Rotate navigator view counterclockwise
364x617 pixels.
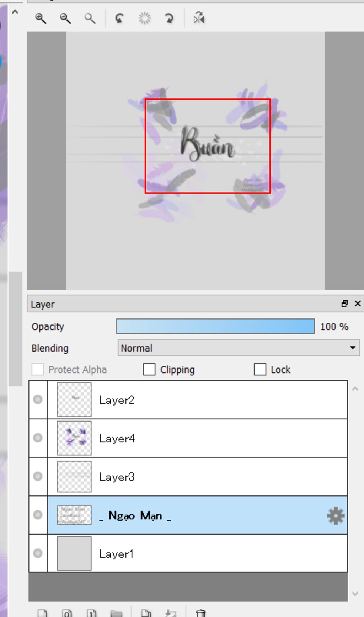coord(119,18)
